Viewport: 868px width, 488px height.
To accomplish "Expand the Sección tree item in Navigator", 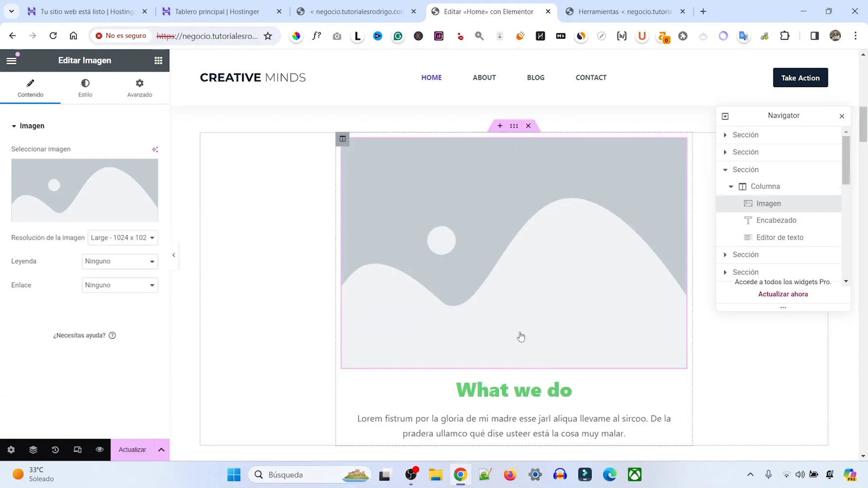I will click(x=725, y=134).
